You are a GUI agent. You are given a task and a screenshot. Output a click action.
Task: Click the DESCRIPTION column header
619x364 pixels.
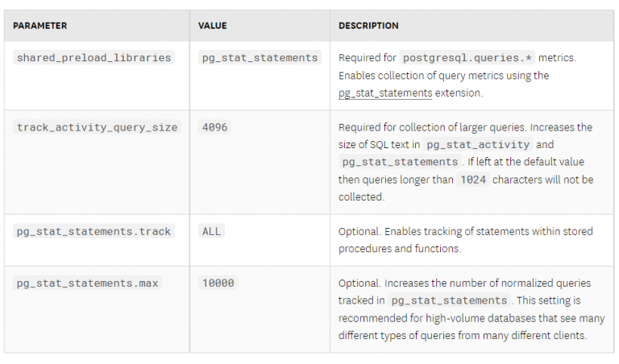click(x=368, y=26)
